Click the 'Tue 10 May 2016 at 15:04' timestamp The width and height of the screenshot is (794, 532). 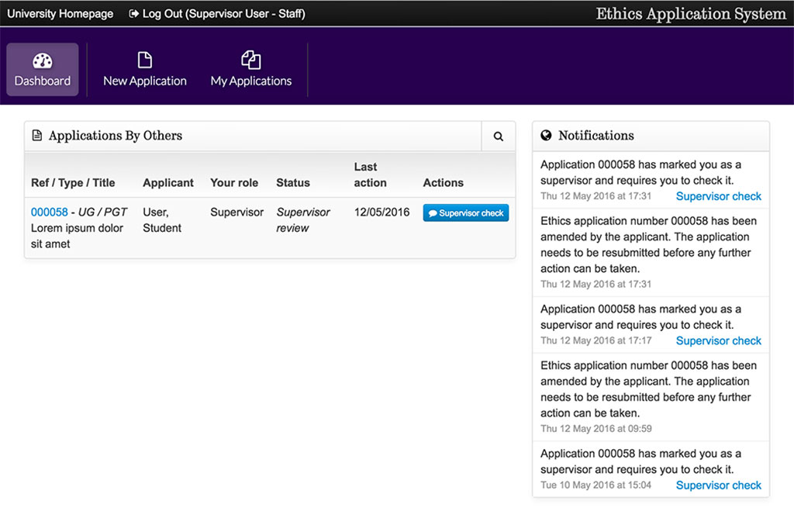click(596, 485)
